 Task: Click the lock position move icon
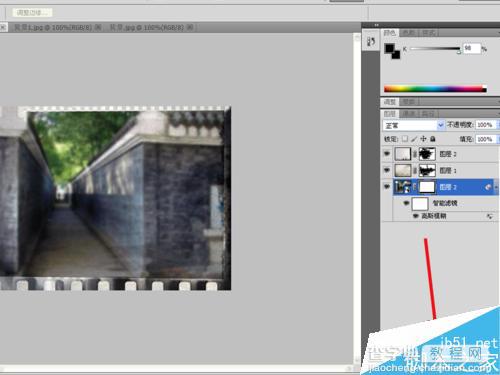click(423, 139)
